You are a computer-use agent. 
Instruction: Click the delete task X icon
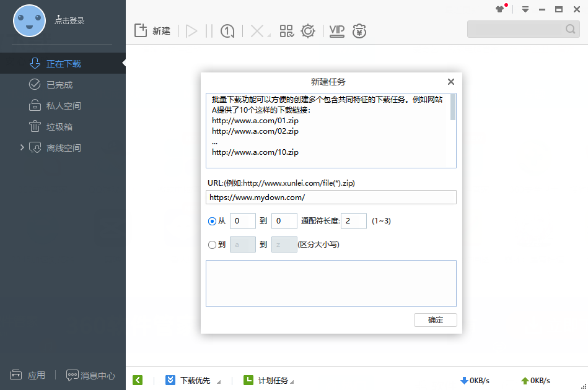257,31
